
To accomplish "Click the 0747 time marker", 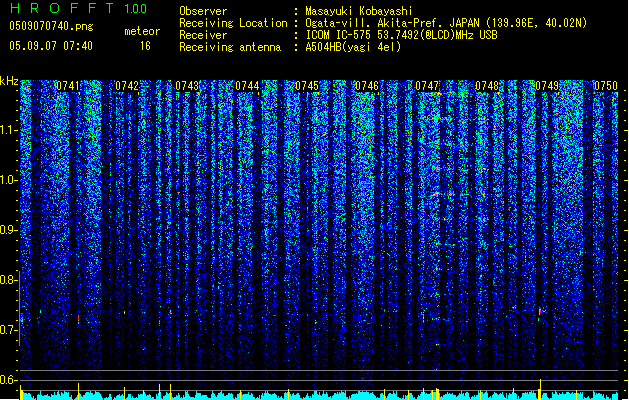I will tap(427, 86).
